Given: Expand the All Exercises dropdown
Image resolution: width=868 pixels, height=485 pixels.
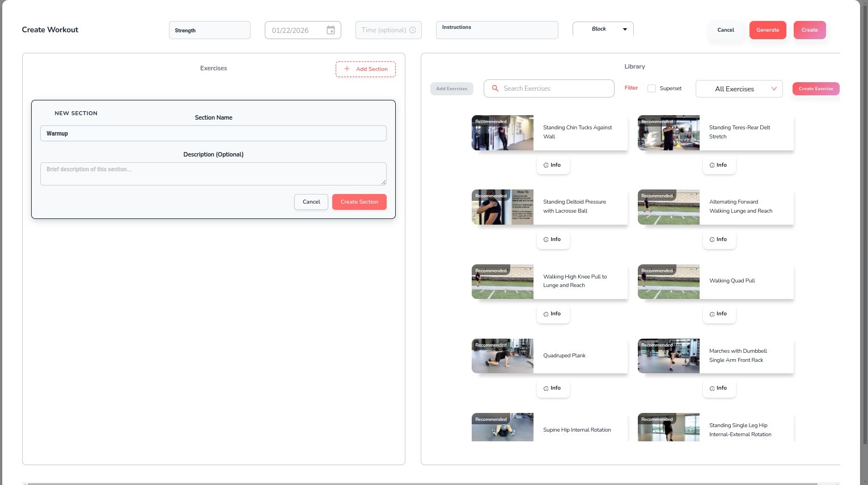Looking at the screenshot, I should 739,89.
